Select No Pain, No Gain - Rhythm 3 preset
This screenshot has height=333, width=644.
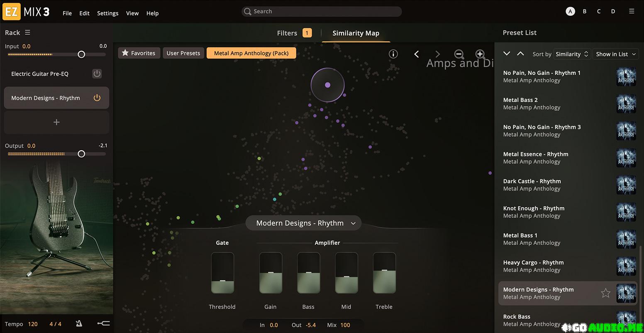(568, 131)
